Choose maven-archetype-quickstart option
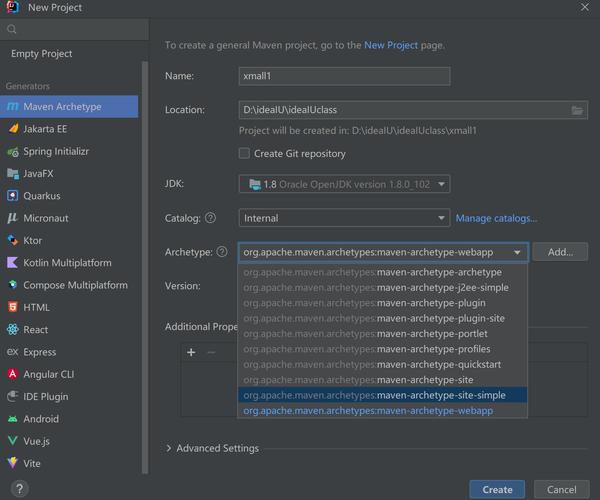The height and width of the screenshot is (500, 600). click(x=383, y=364)
